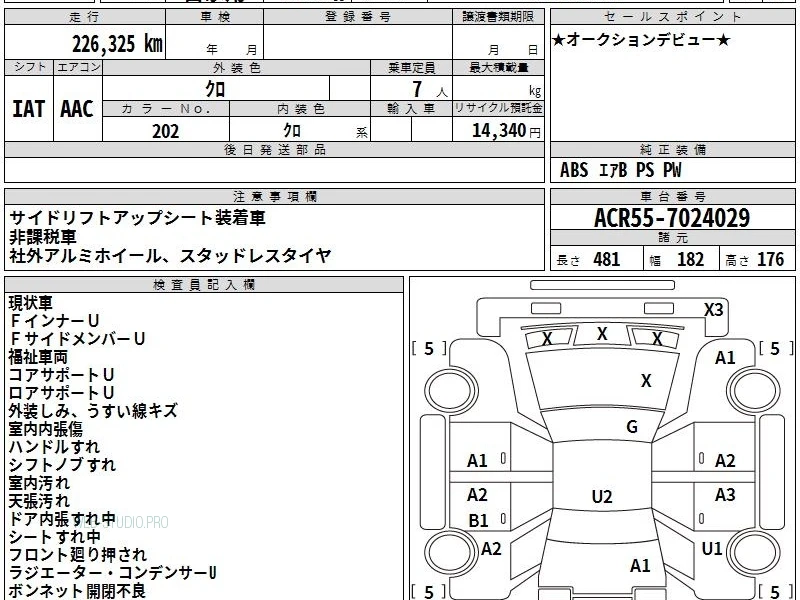Select the 天張汚れ note line

39,501
